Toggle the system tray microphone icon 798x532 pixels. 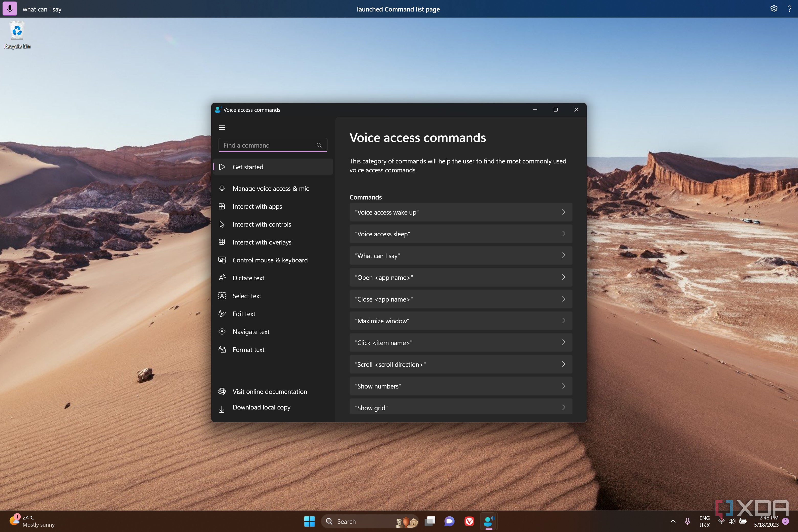[x=688, y=521]
